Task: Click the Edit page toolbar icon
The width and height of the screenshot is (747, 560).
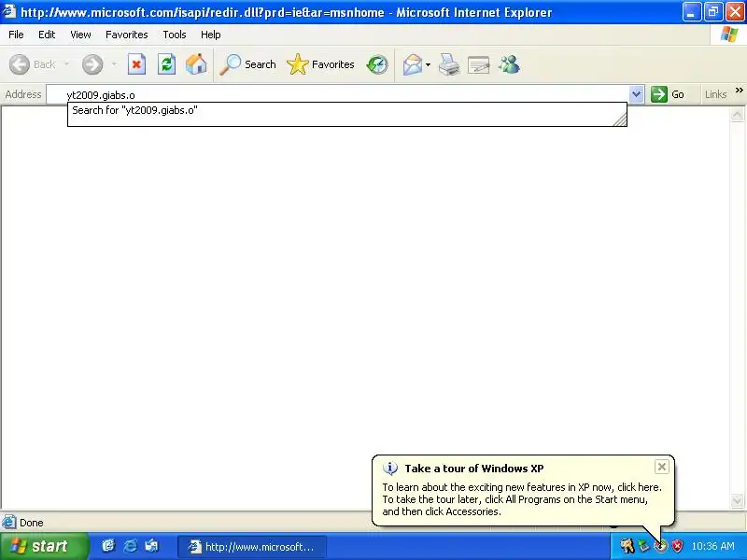Action: (479, 64)
